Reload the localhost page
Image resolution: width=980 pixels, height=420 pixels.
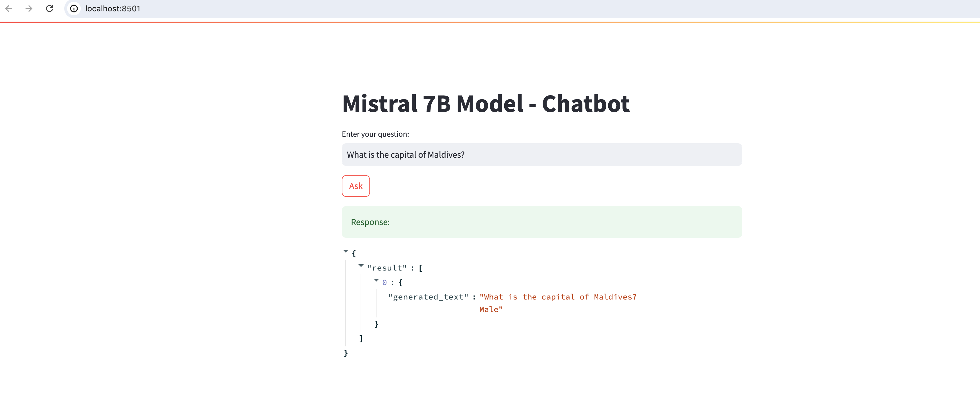coord(49,8)
